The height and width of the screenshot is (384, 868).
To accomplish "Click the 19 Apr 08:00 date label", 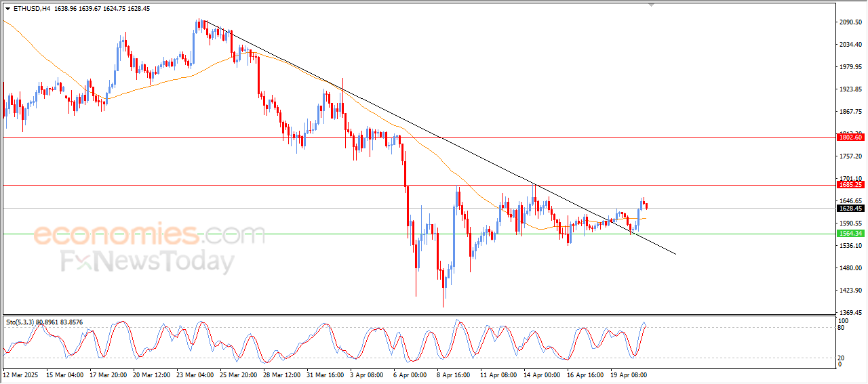I will [627, 374].
